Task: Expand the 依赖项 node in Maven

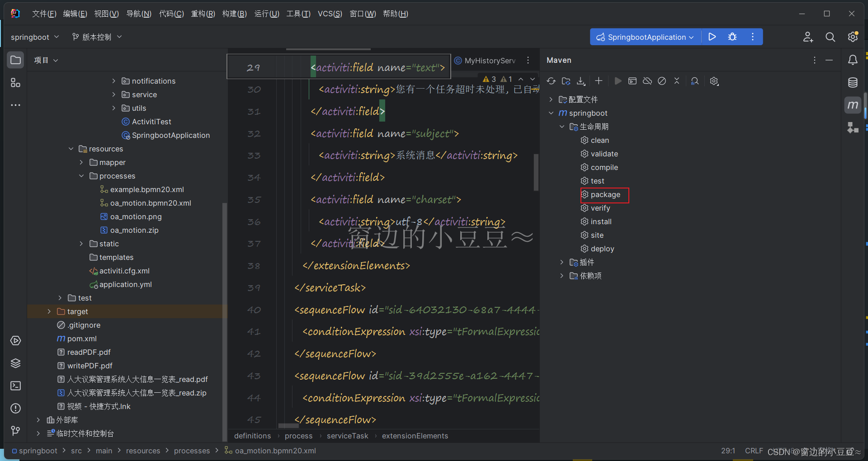Action: pyautogui.click(x=562, y=276)
